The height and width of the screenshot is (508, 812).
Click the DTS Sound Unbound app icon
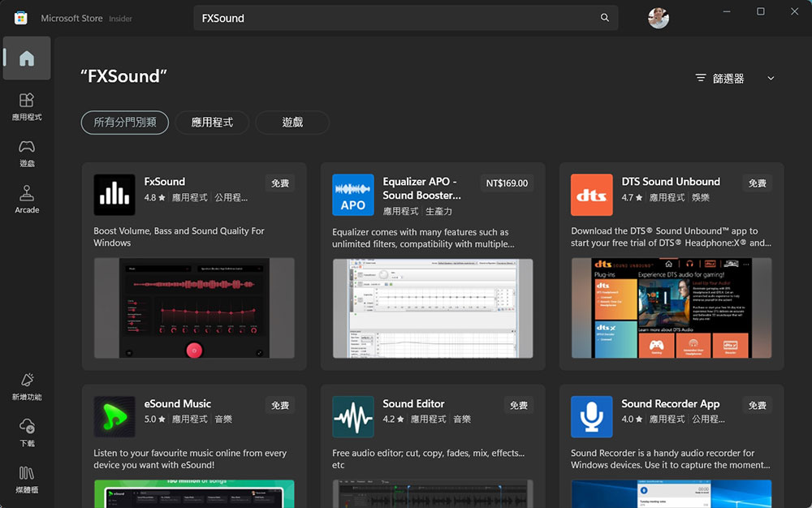click(x=591, y=195)
